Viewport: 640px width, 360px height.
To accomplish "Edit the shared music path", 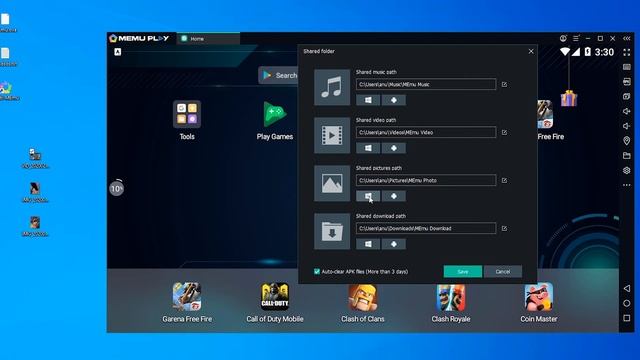I will [x=504, y=84].
